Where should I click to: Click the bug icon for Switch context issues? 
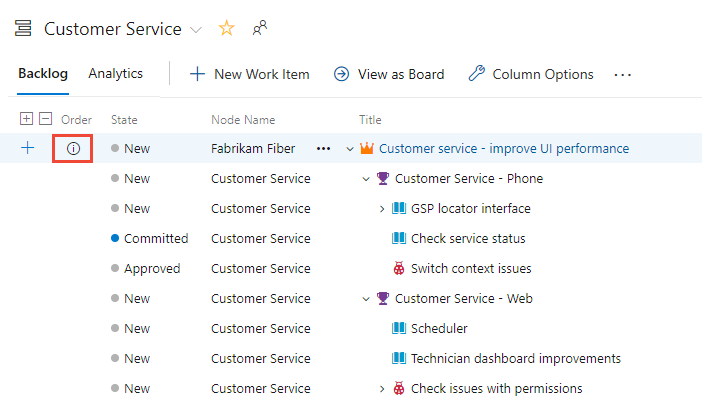click(398, 268)
